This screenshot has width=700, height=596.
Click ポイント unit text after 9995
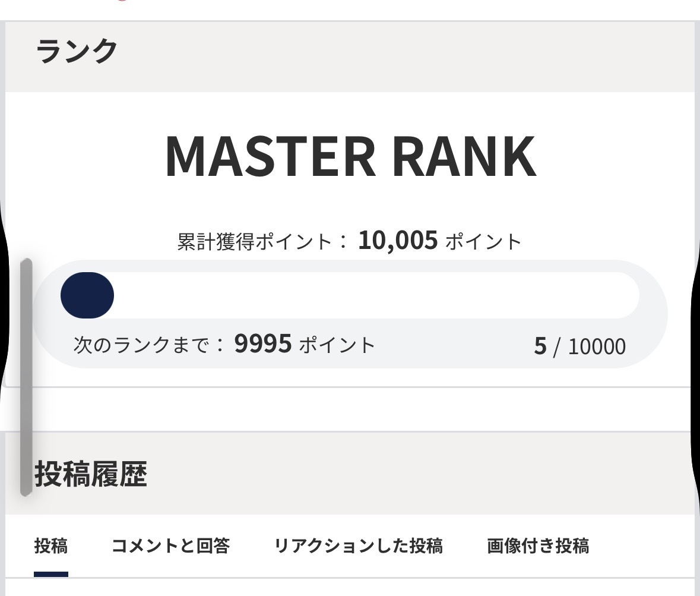337,345
